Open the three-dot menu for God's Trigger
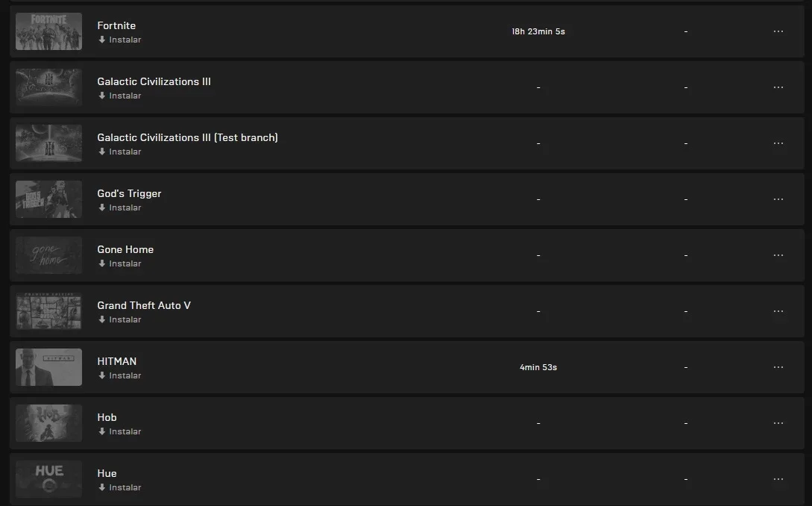 [x=778, y=199]
